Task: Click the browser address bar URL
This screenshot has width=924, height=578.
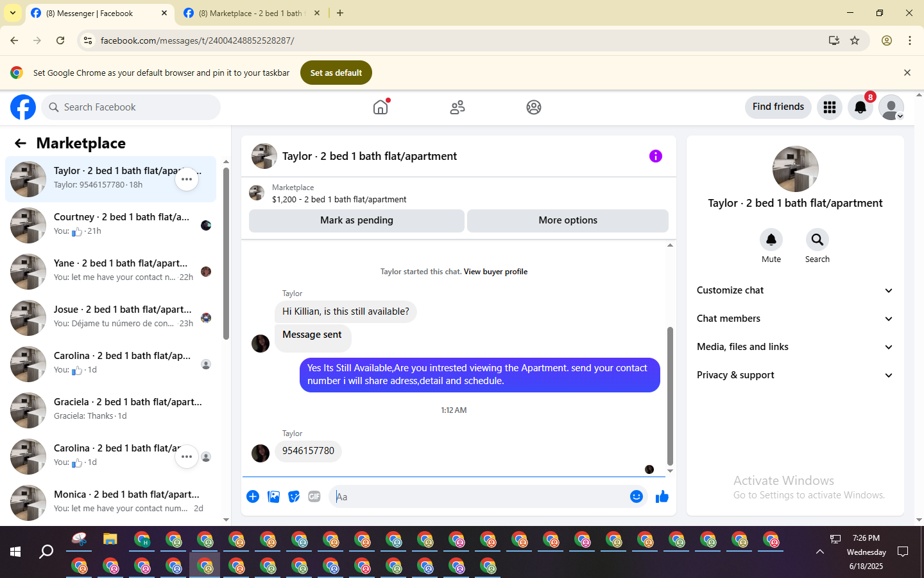Action: tap(197, 40)
